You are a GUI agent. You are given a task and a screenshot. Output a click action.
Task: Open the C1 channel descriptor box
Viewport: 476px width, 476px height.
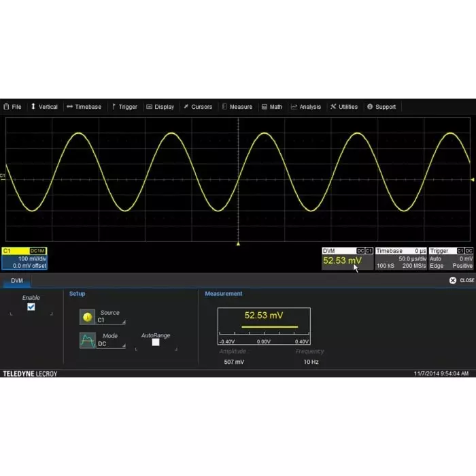24,258
